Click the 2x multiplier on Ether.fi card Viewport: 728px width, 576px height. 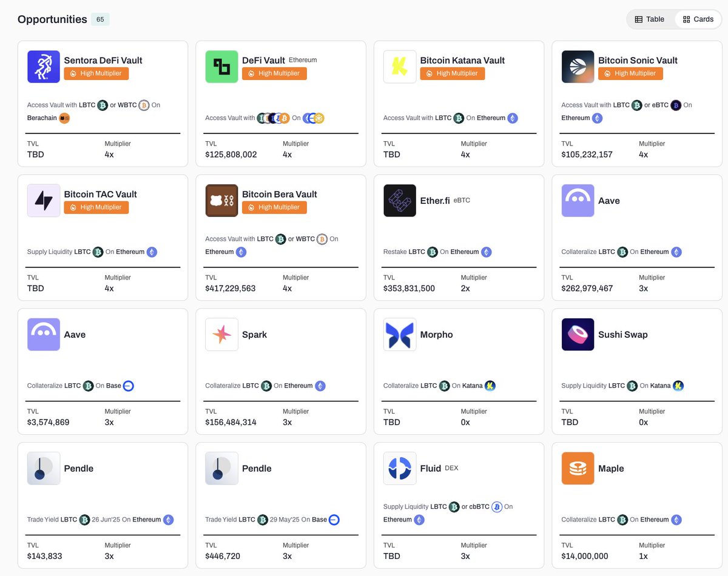[465, 289]
